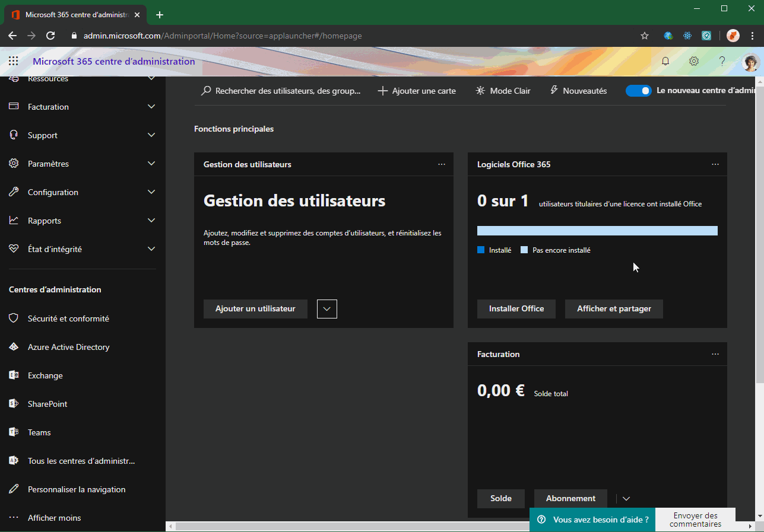The height and width of the screenshot is (532, 764).
Task: Close the Microsoft 365 browser tab
Action: pyautogui.click(x=137, y=15)
